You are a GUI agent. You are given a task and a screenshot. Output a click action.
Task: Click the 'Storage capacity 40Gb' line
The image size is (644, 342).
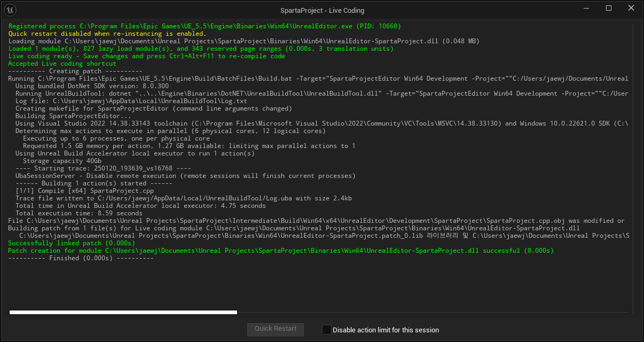point(62,161)
